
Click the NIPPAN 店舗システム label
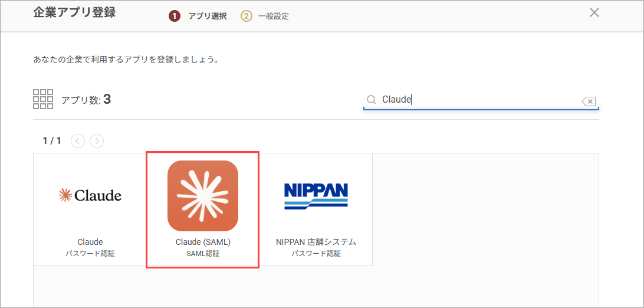pos(316,243)
